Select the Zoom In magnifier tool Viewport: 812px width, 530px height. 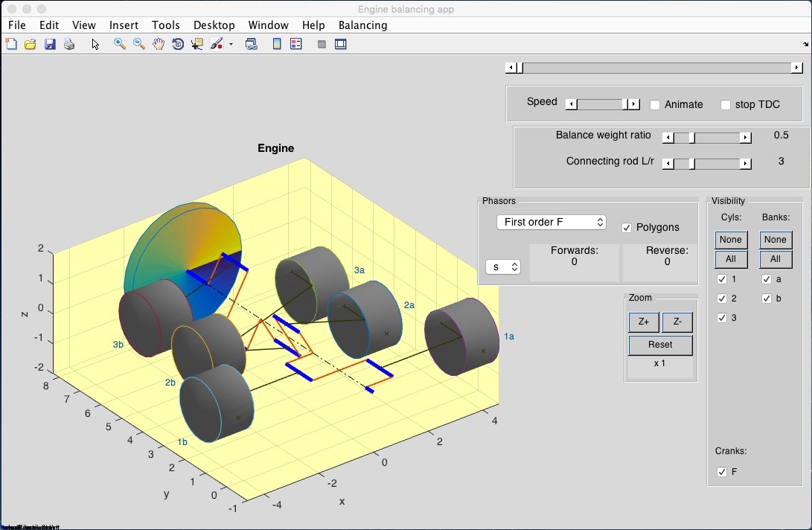(x=119, y=45)
